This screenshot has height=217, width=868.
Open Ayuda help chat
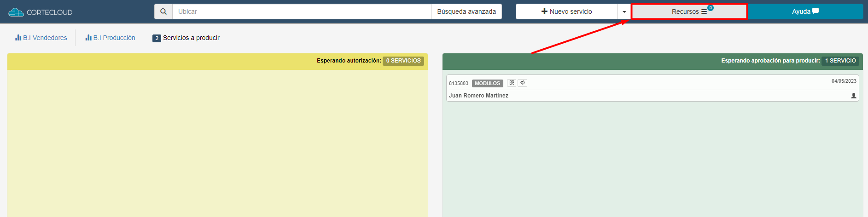pyautogui.click(x=805, y=11)
